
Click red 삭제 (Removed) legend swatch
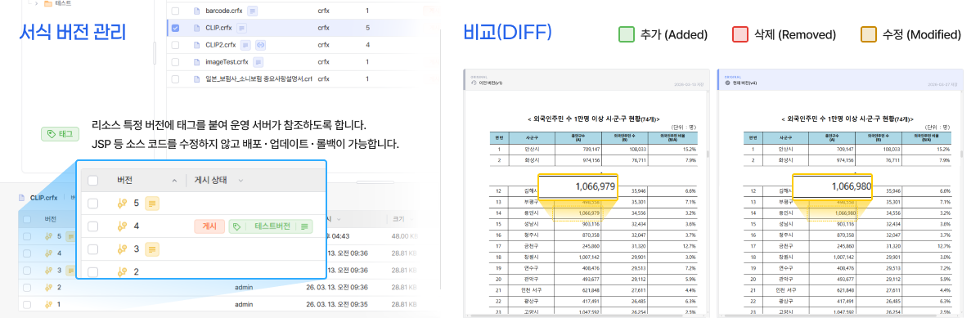point(740,34)
